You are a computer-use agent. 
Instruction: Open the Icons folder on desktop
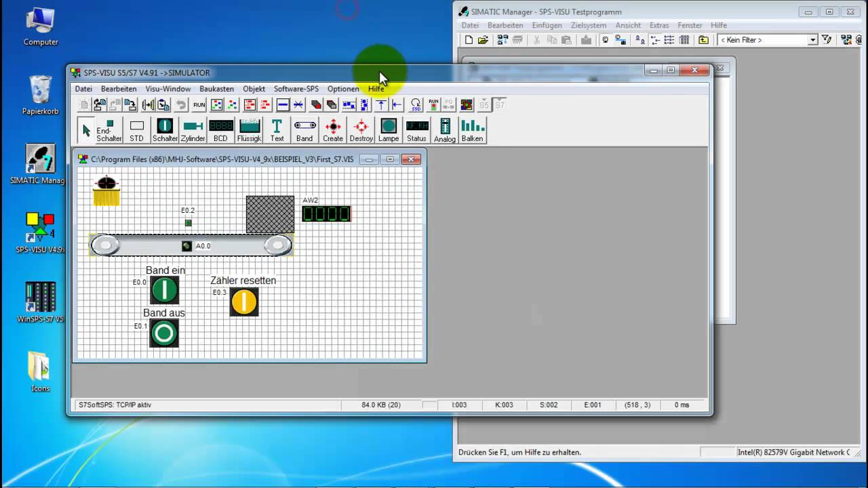(40, 371)
